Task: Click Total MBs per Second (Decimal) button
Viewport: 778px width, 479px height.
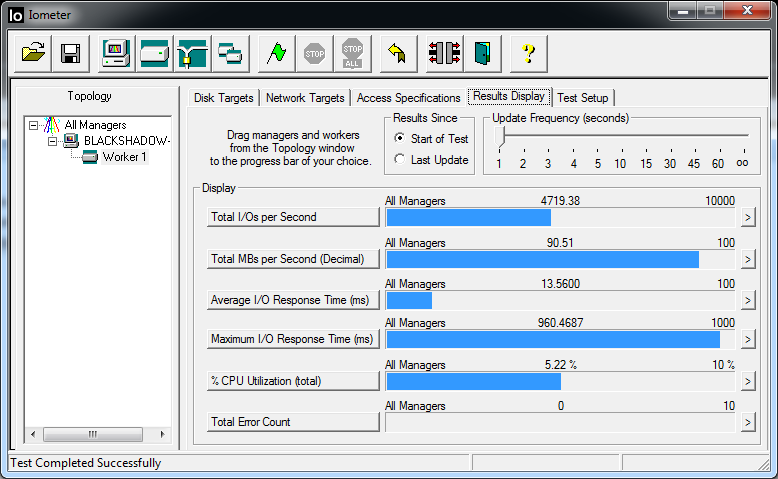Action: (x=293, y=259)
